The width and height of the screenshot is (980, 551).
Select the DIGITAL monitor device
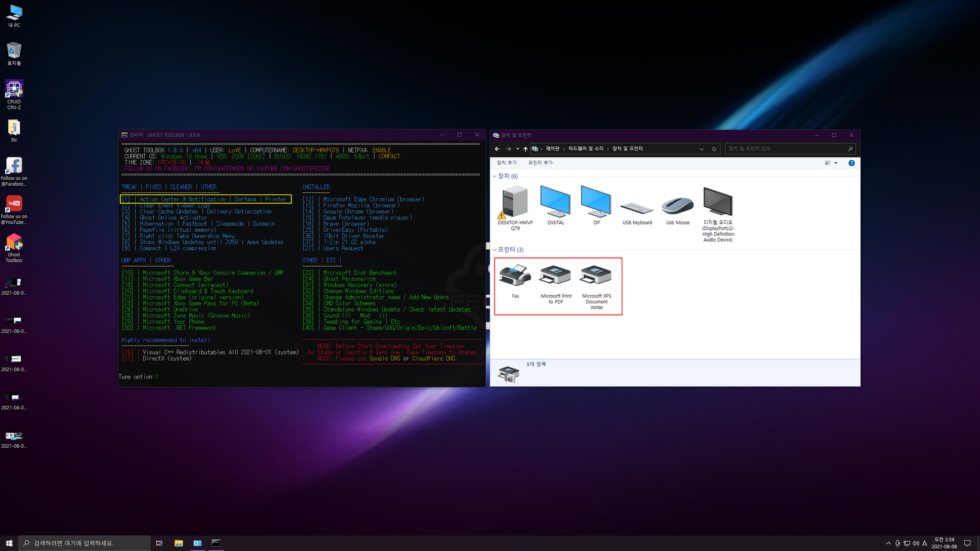point(556,206)
